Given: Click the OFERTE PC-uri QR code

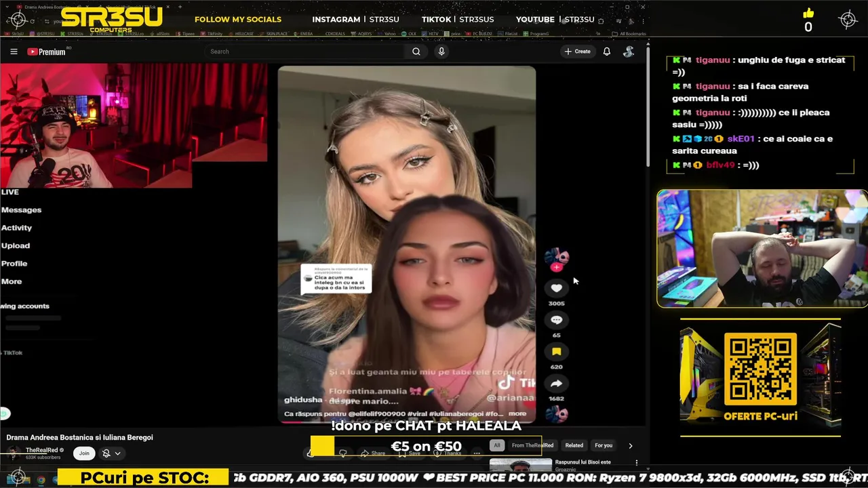Looking at the screenshot, I should pos(760,369).
